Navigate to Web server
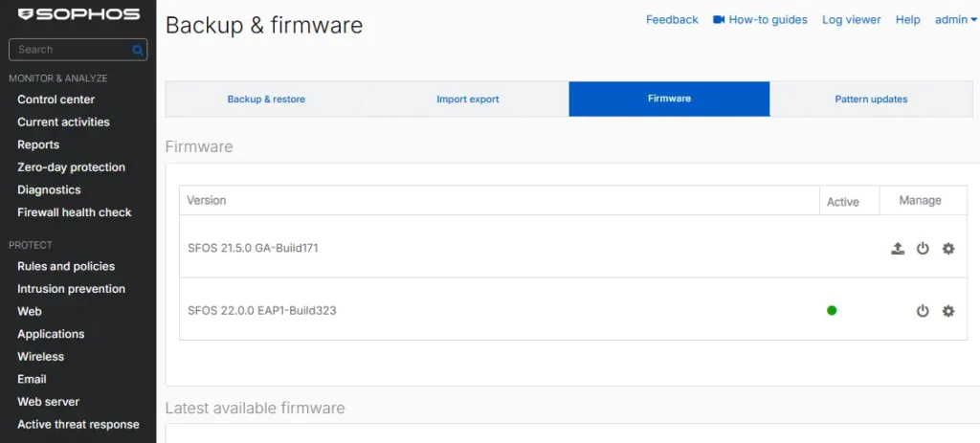The height and width of the screenshot is (443, 980). pyautogui.click(x=48, y=402)
